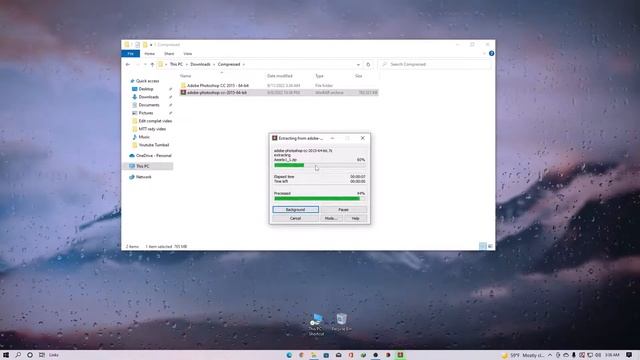The image size is (640, 360).
Task: Click This PC in the address breadcrumb
Action: pos(176,64)
